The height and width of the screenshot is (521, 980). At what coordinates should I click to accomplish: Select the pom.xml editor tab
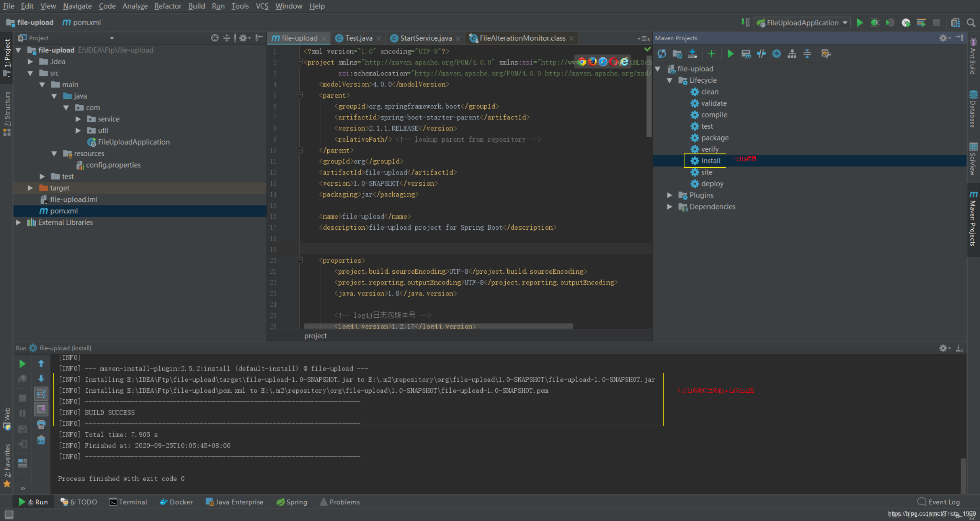point(296,38)
